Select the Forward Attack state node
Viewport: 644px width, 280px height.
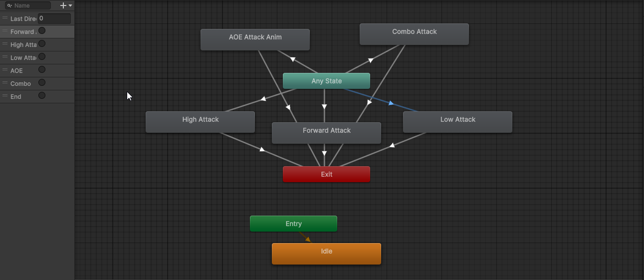[x=326, y=133]
